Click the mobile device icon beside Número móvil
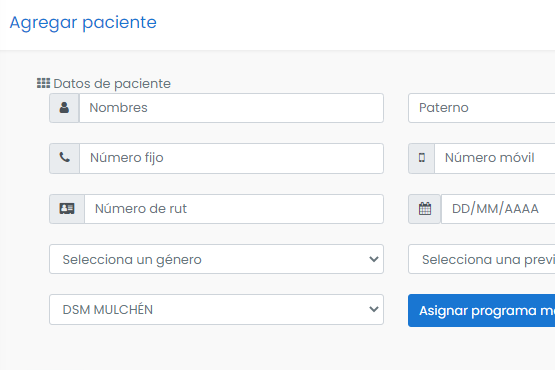 [x=422, y=158]
